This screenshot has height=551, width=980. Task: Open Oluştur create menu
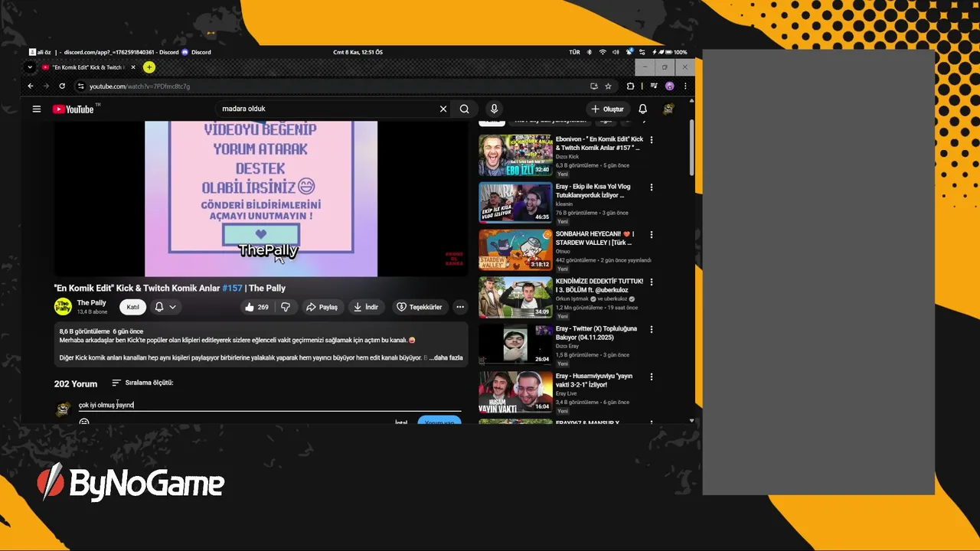(x=607, y=109)
